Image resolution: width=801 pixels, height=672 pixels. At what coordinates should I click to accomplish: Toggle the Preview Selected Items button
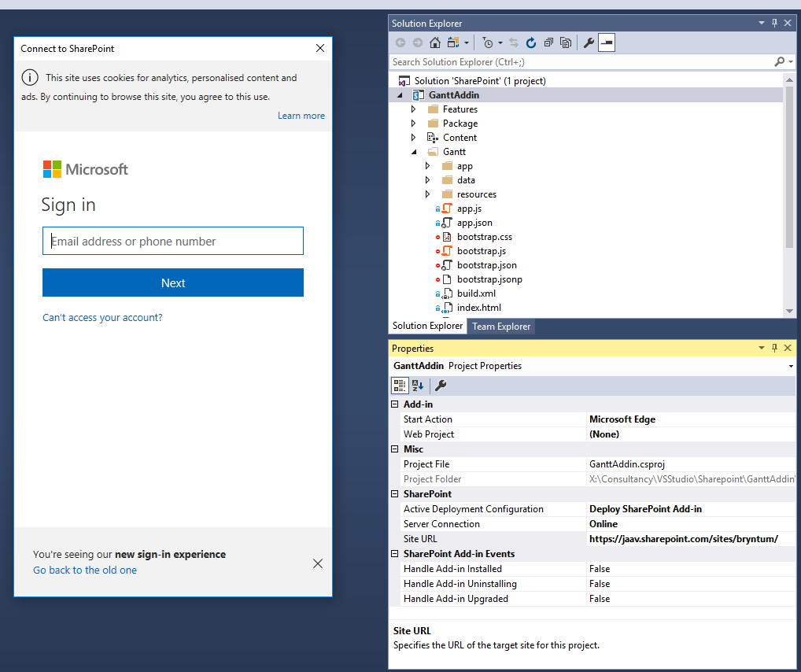pyautogui.click(x=607, y=43)
